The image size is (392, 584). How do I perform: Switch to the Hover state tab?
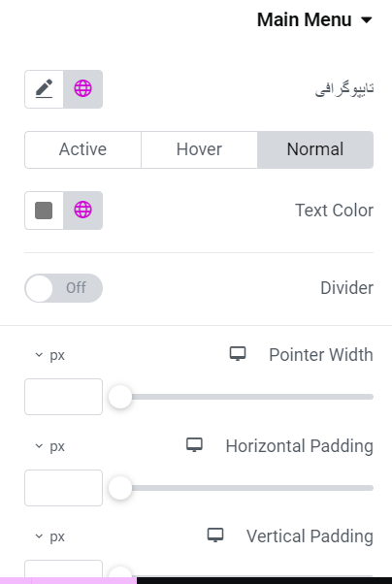point(199,149)
